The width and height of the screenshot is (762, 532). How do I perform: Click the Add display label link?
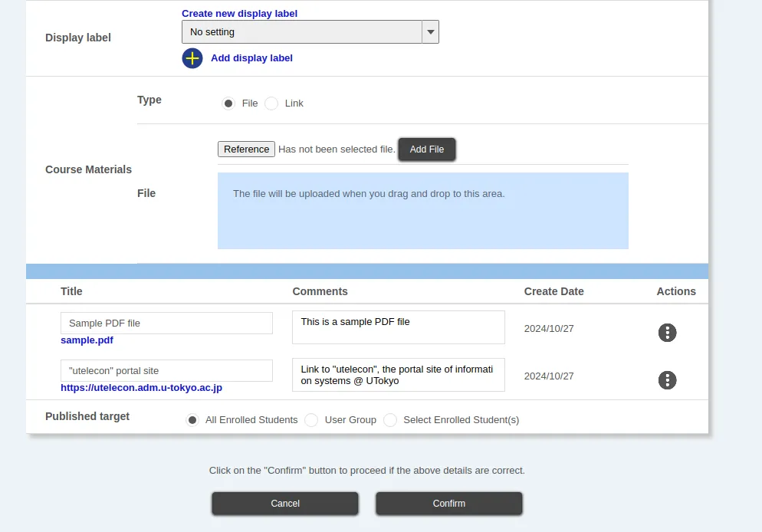click(251, 58)
